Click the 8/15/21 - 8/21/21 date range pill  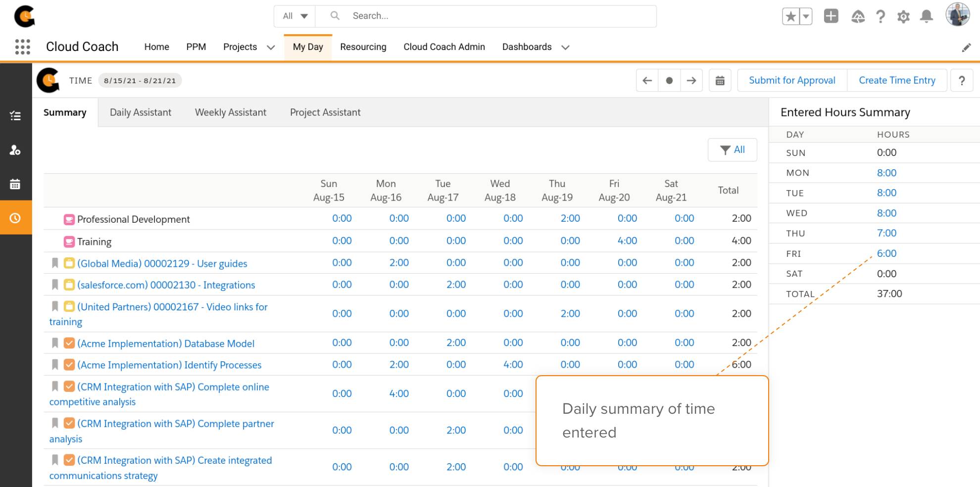click(140, 81)
